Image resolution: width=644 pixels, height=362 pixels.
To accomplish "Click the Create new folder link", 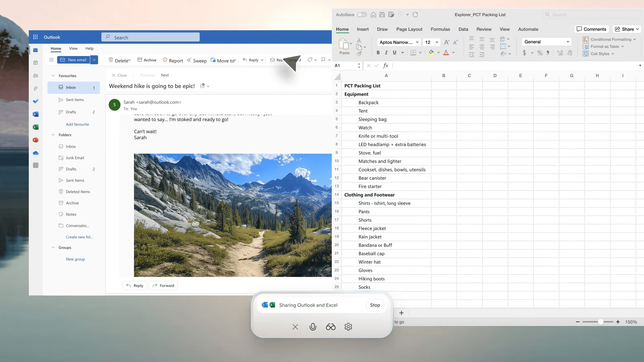I will [79, 237].
